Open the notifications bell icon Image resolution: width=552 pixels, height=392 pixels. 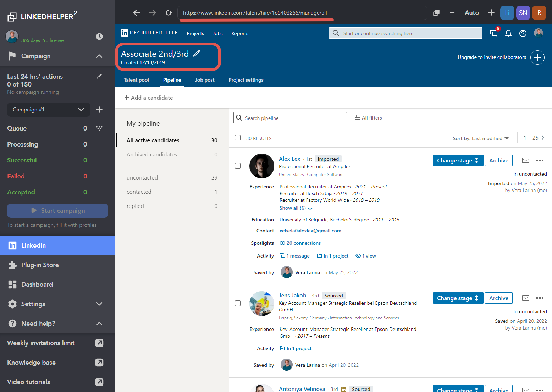(508, 33)
